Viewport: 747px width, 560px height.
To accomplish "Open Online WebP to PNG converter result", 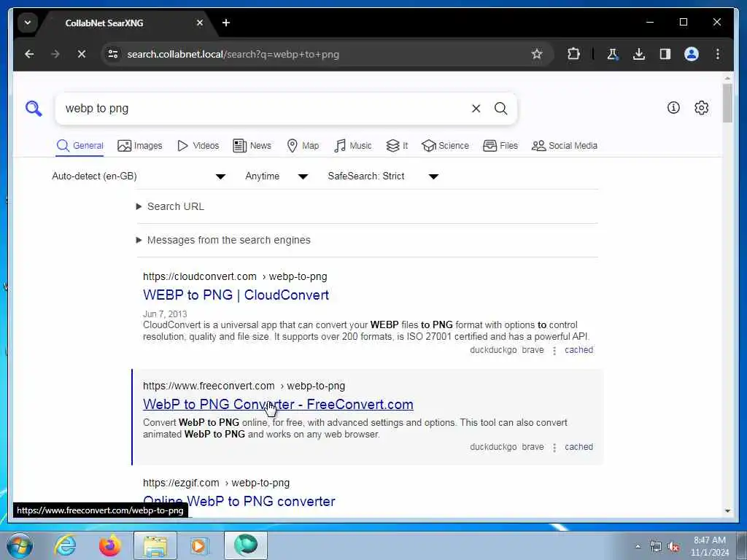I will (x=239, y=502).
